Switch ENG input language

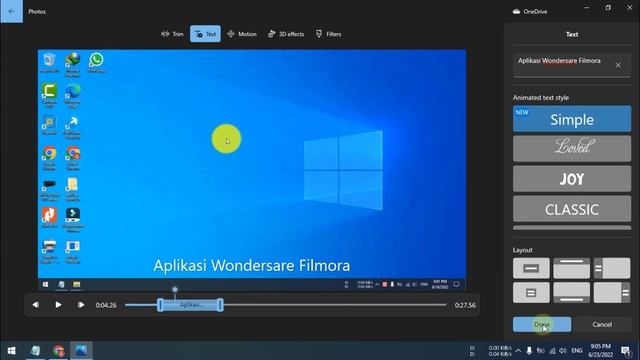tap(577, 351)
